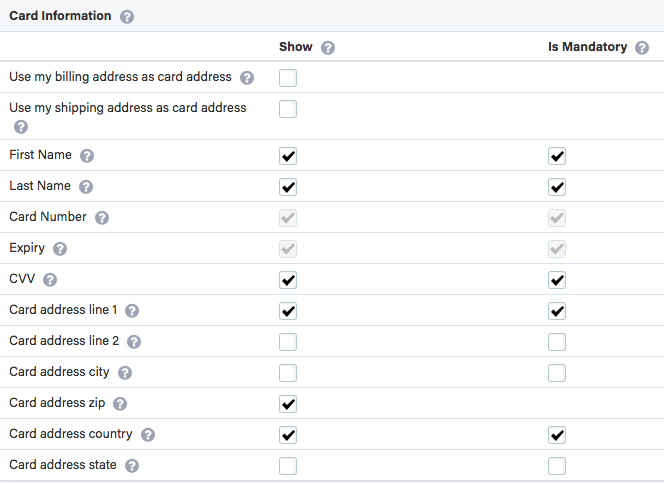Check Use my shipping address as card address
Image resolution: width=664 pixels, height=484 pixels.
click(x=288, y=109)
